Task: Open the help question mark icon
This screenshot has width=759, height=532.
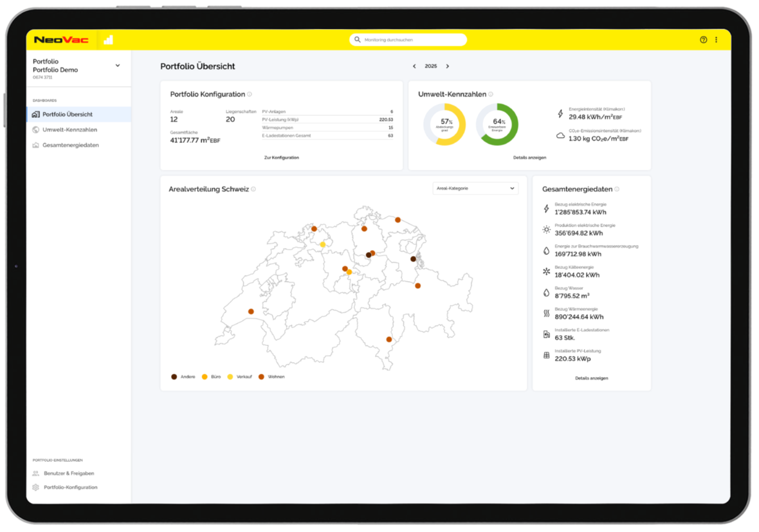Action: click(704, 39)
